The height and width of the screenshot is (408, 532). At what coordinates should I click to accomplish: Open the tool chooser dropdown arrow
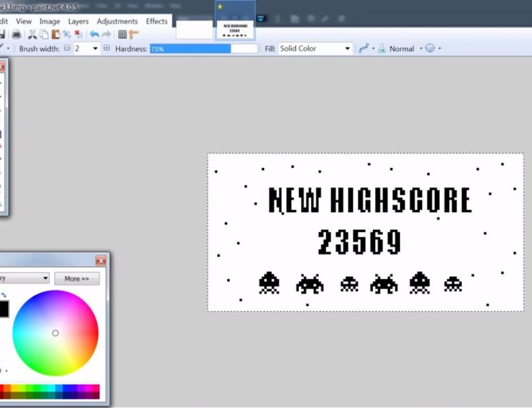(8, 48)
